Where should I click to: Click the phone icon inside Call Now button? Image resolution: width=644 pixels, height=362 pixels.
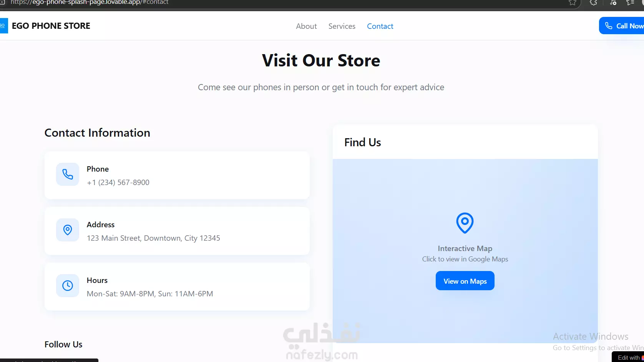pos(609,26)
